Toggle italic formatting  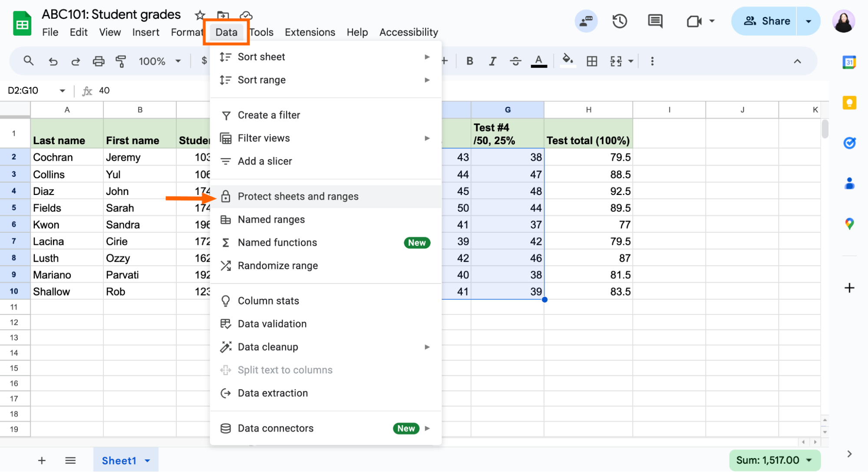tap(492, 61)
